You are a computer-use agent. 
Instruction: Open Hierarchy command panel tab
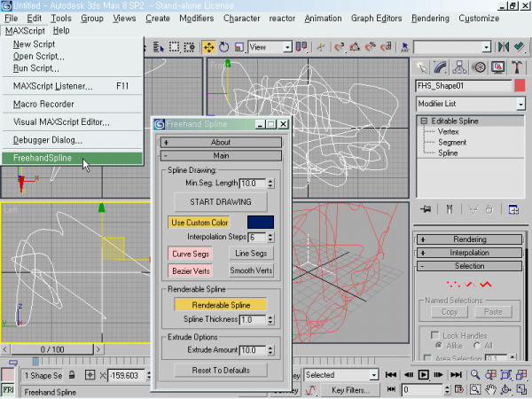(x=459, y=67)
